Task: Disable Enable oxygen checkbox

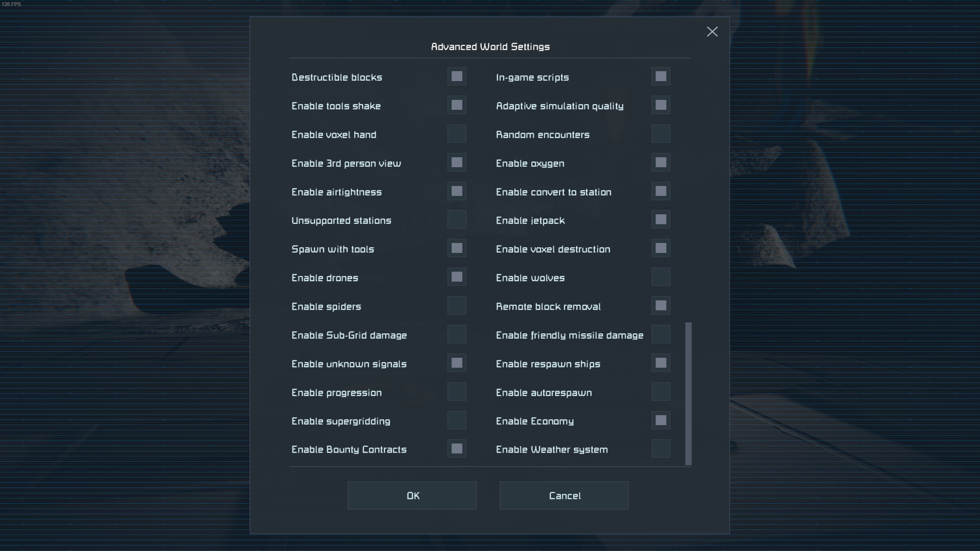Action: pos(661,163)
